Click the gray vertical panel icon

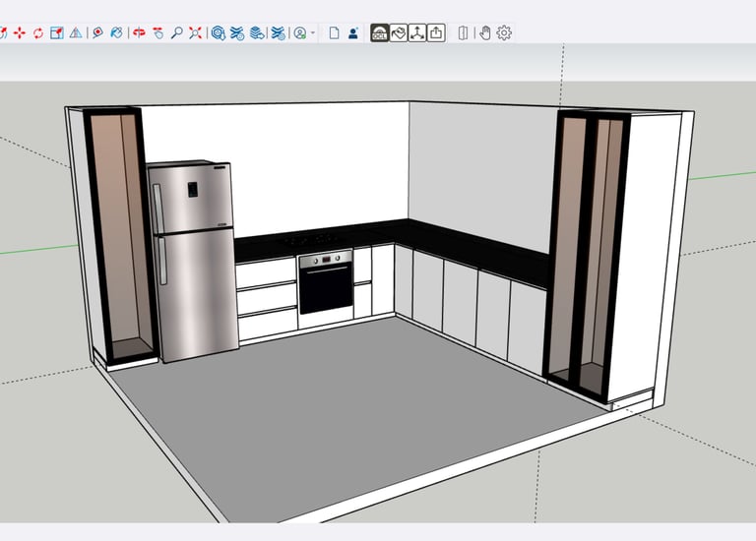click(463, 32)
